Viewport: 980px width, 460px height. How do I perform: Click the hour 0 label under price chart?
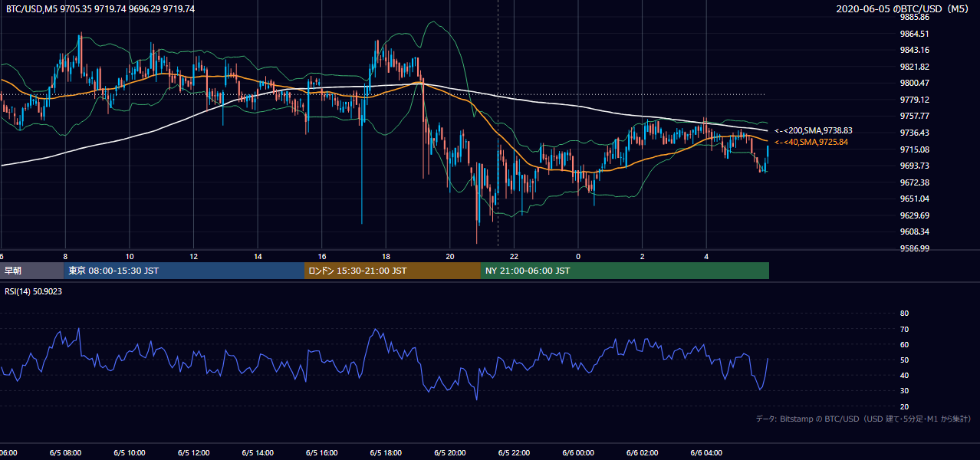coord(578,256)
